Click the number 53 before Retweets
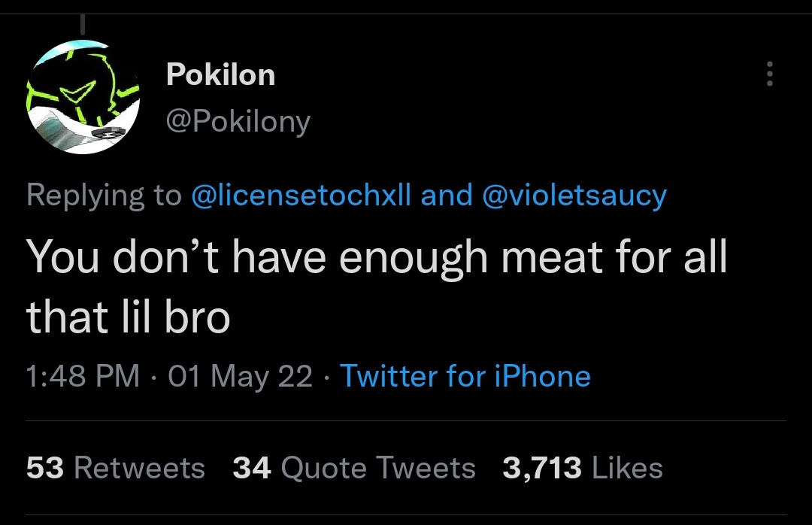 pos(45,468)
